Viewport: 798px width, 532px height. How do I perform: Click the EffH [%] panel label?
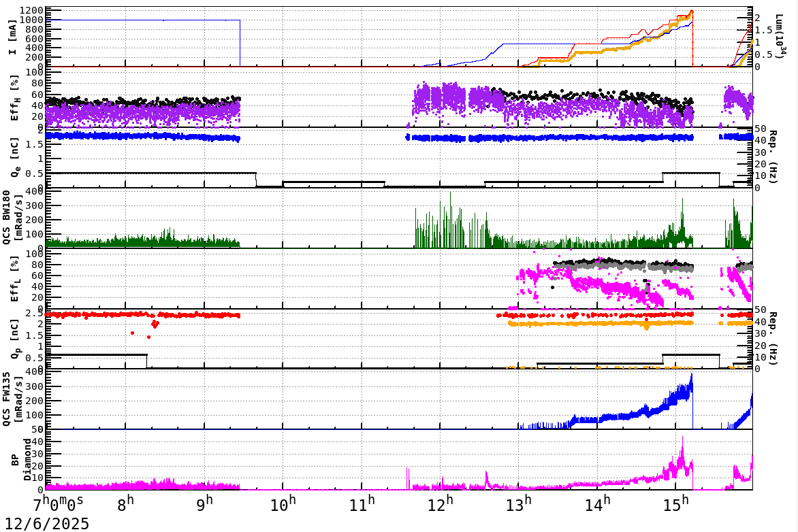pyautogui.click(x=14, y=100)
